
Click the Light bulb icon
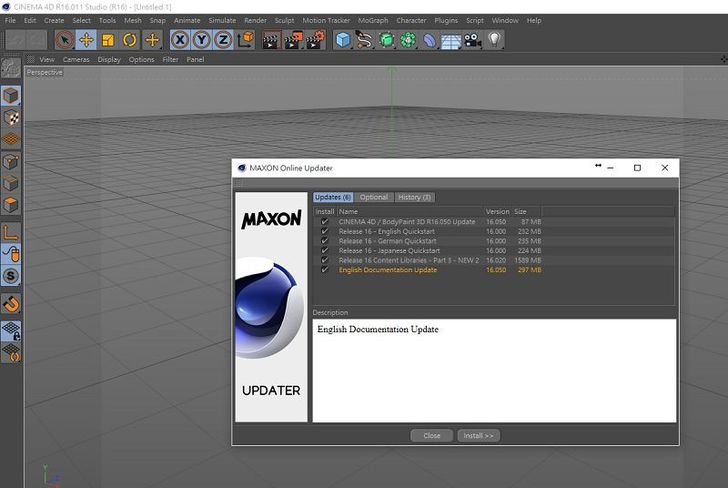(x=494, y=40)
